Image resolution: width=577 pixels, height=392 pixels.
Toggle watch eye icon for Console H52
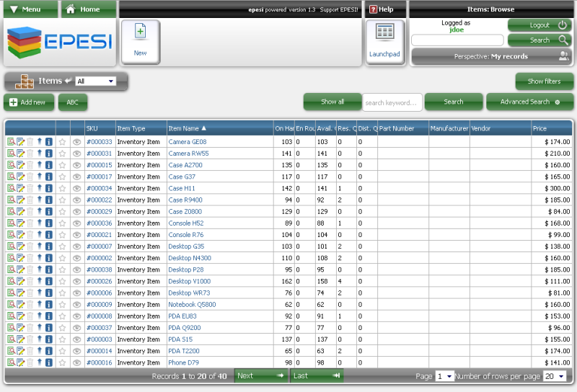pyautogui.click(x=77, y=223)
